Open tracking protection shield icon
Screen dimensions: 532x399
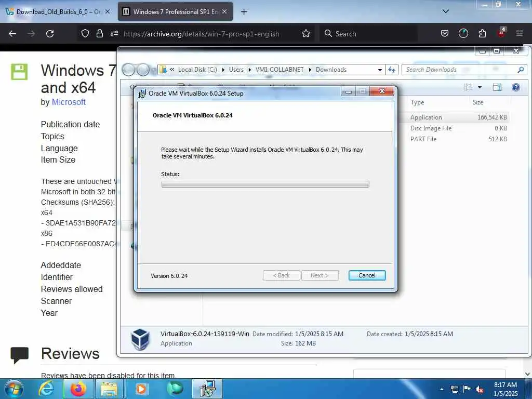pos(85,33)
